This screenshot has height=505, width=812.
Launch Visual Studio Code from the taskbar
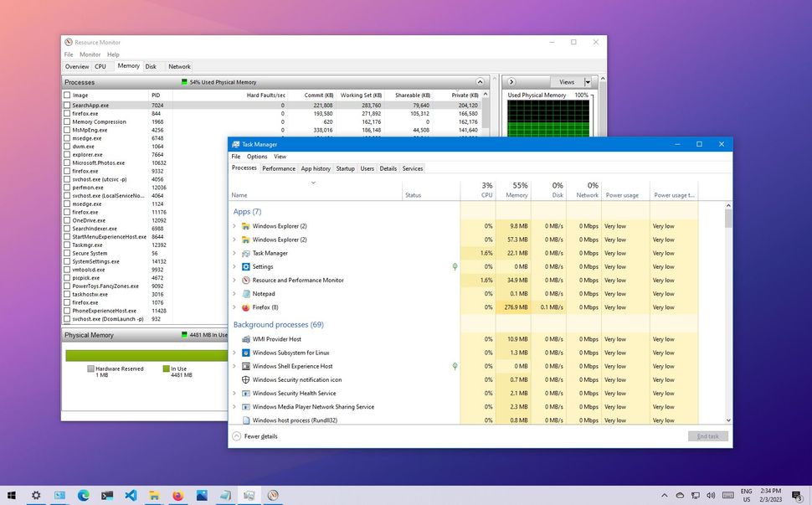tap(131, 496)
